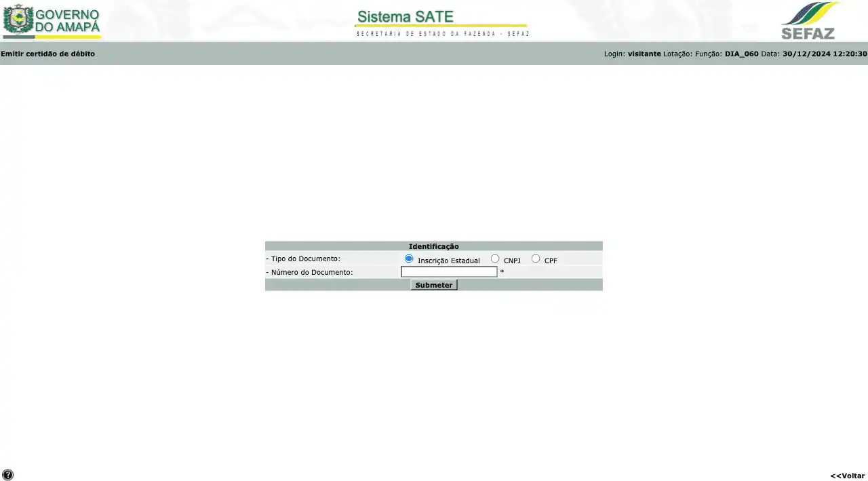Click the date and time stamp

pyautogui.click(x=824, y=54)
